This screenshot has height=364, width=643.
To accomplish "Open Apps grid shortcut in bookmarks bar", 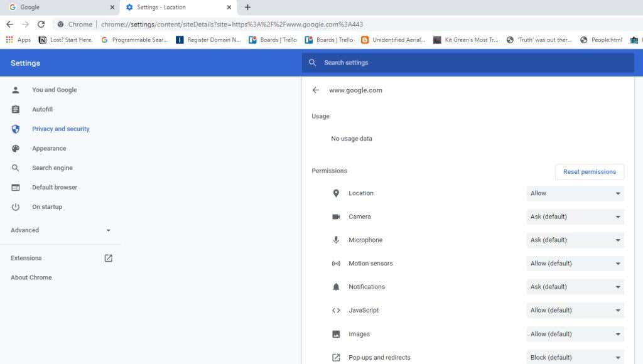I will (x=18, y=40).
